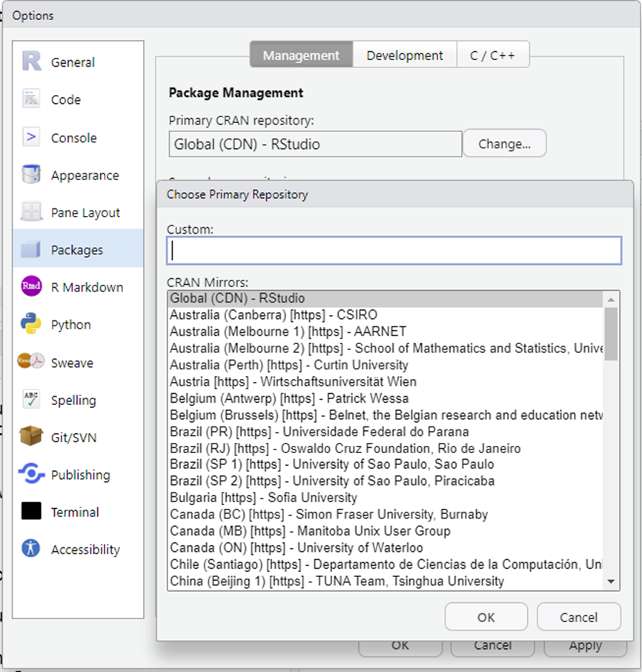This screenshot has width=642, height=672.
Task: Switch to the Development tab
Action: 405,56
